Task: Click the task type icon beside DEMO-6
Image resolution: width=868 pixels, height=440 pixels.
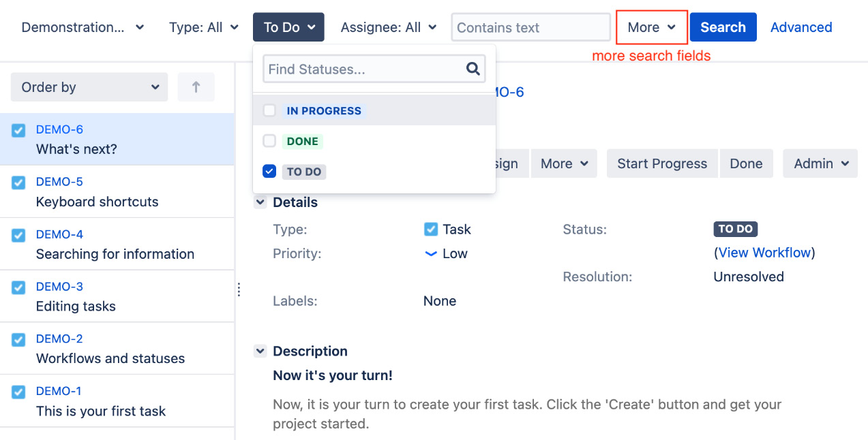Action: point(18,131)
